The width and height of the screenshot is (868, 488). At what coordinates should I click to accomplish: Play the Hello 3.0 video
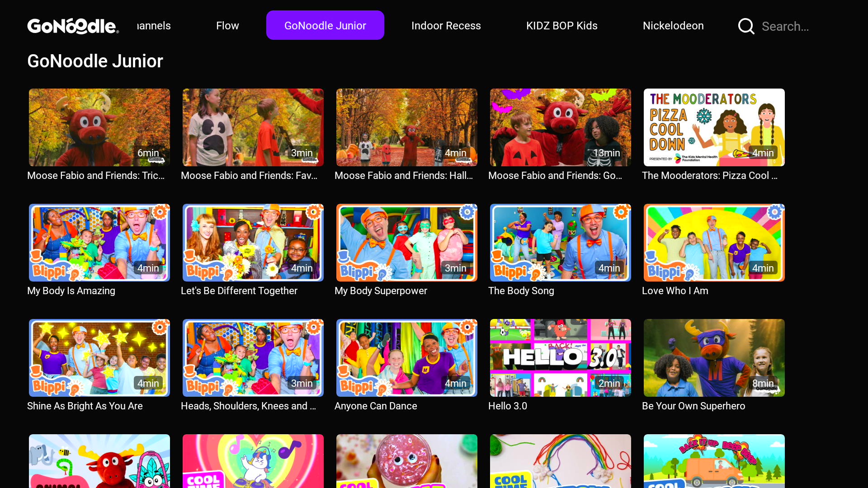560,357
